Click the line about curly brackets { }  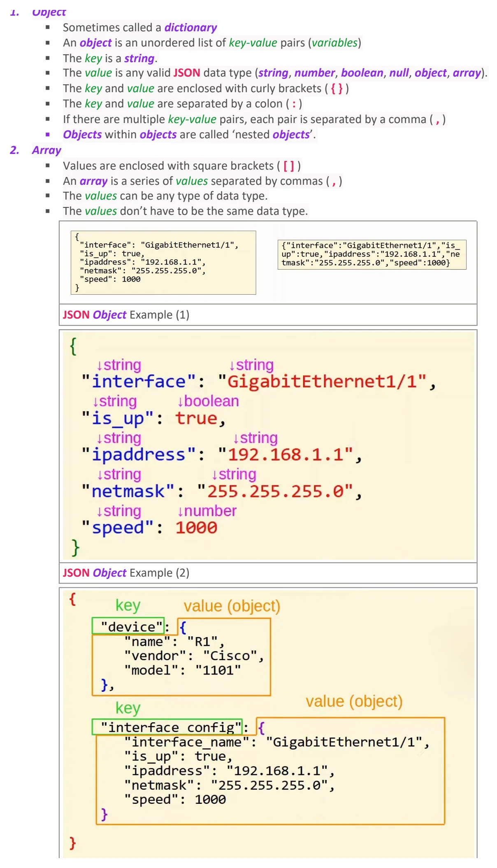coord(206,88)
